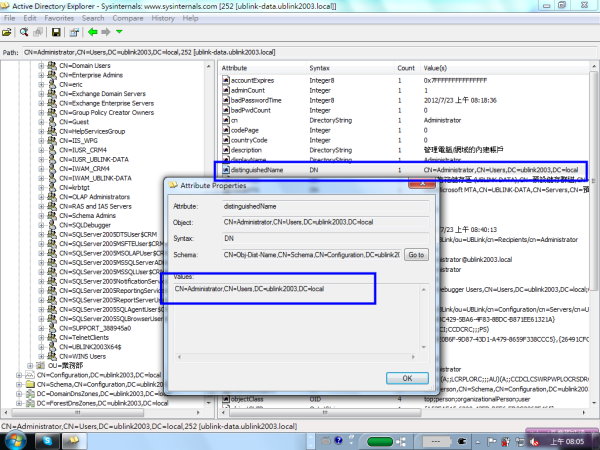600x450 pixels.
Task: Click the Action Center flag tray icon
Action: coord(492,442)
